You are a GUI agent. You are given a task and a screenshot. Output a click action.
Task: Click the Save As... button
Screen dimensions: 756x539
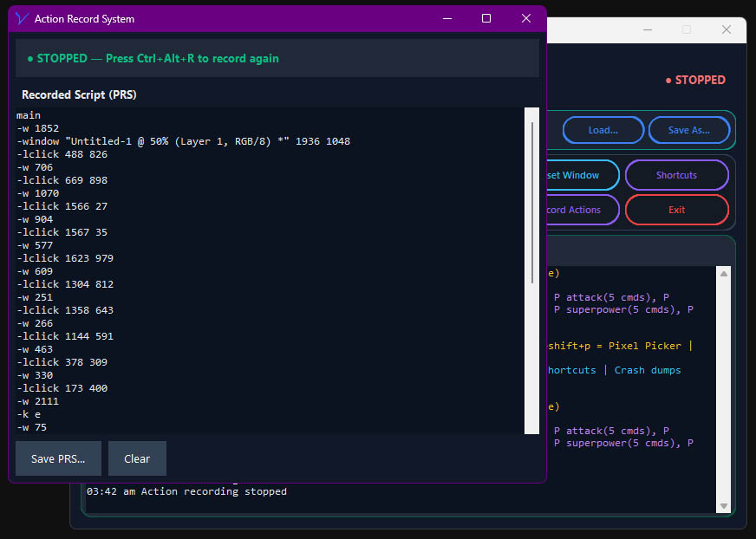point(689,130)
